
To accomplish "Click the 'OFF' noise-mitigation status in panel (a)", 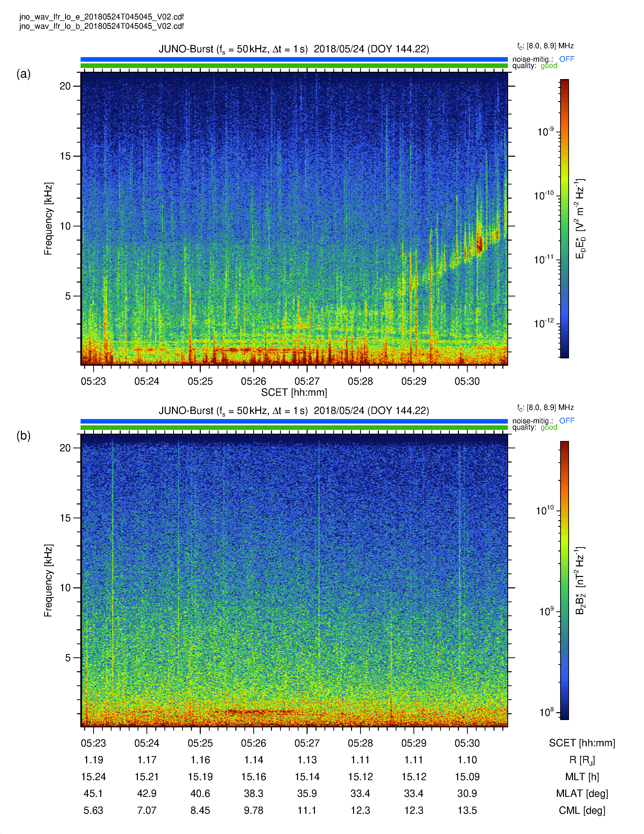I will (566, 59).
